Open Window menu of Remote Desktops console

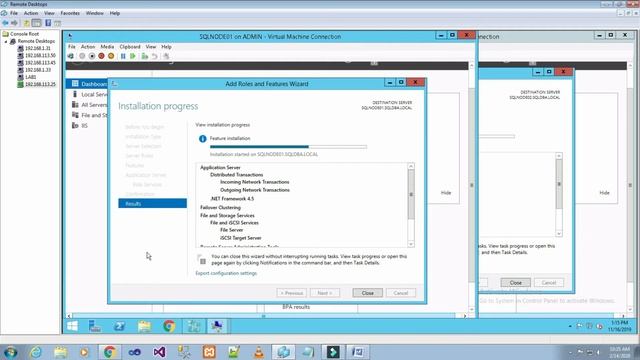pos(95,13)
